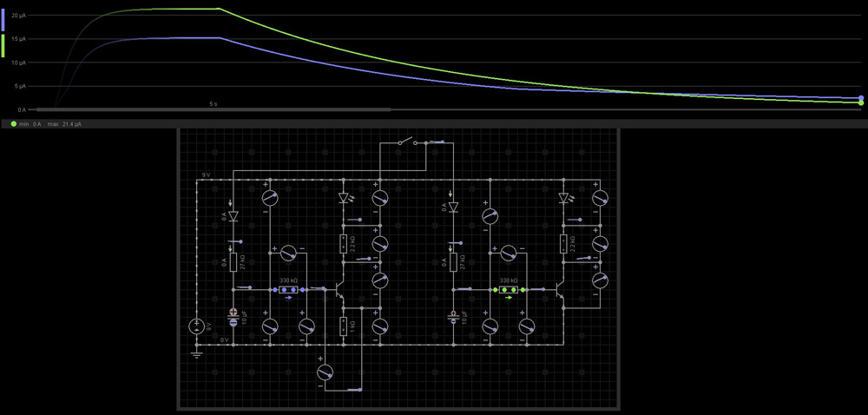The image size is (868, 415).
Task: Click the gray time scale bar under graph
Action: pos(213,110)
